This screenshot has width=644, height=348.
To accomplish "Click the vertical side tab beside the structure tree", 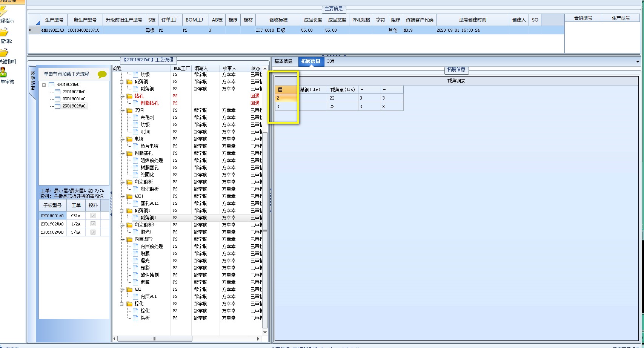I will coord(33,81).
